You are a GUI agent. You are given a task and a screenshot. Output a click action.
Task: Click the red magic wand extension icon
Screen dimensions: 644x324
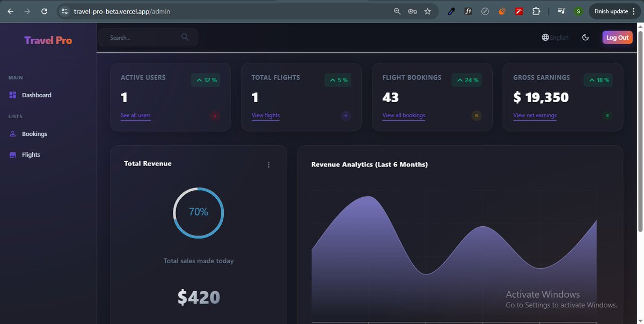pyautogui.click(x=519, y=11)
